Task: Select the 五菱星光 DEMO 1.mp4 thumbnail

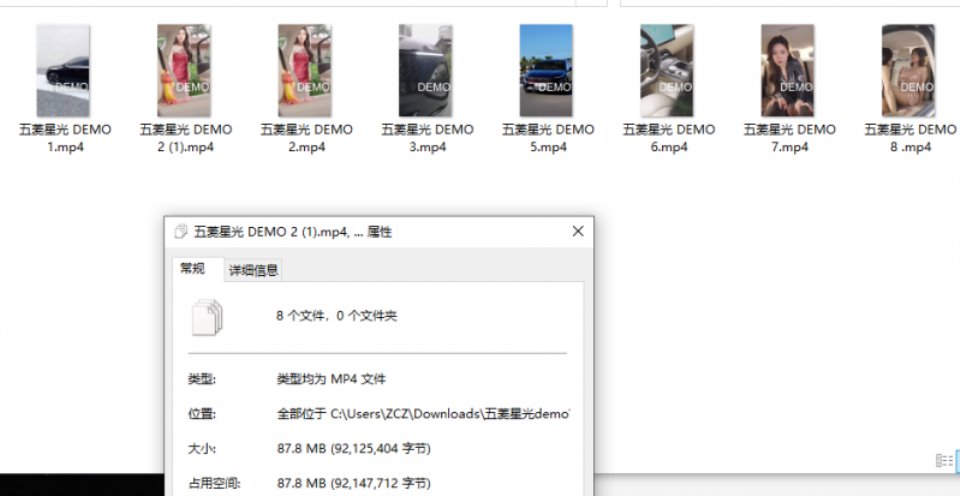Action: pos(63,70)
